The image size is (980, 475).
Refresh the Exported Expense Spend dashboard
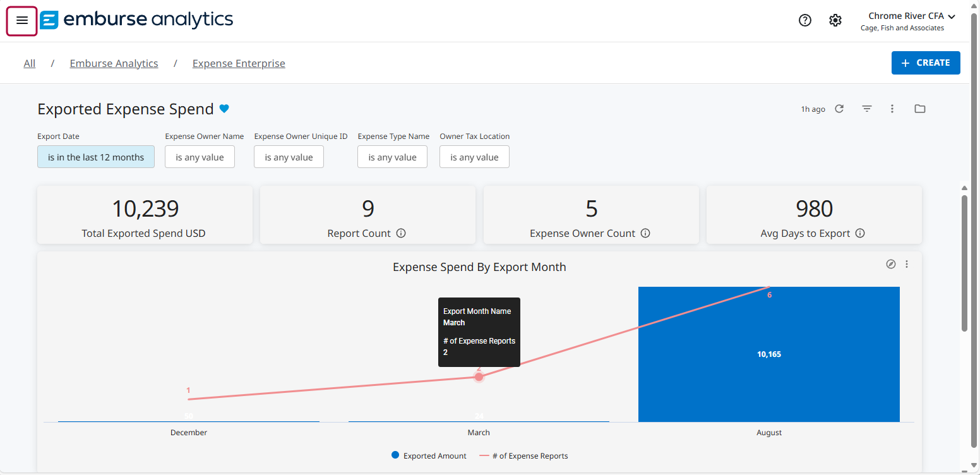point(840,109)
